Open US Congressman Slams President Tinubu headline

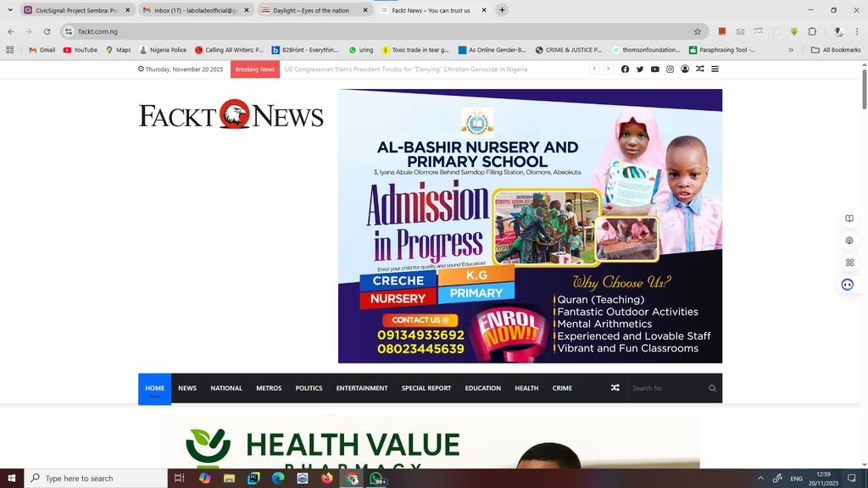[406, 69]
